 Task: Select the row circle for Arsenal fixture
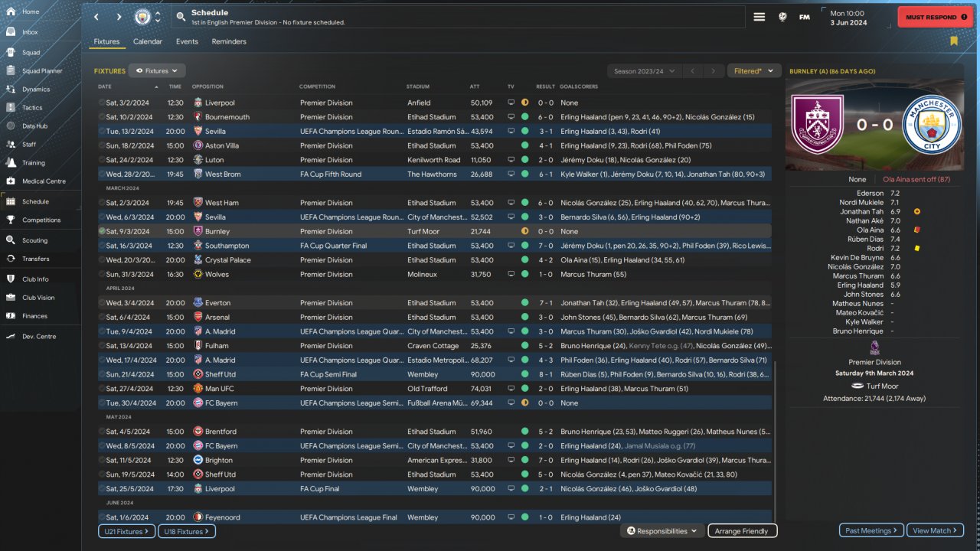point(102,317)
